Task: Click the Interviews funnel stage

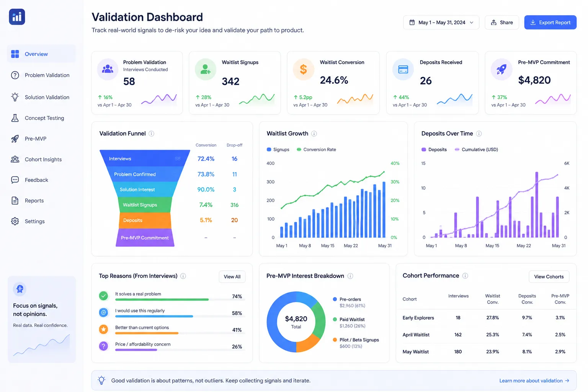Action: coord(145,158)
